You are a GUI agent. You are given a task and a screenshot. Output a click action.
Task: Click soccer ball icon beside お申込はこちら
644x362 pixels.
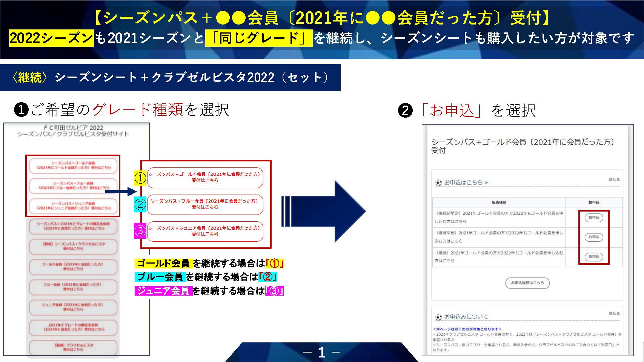point(438,183)
